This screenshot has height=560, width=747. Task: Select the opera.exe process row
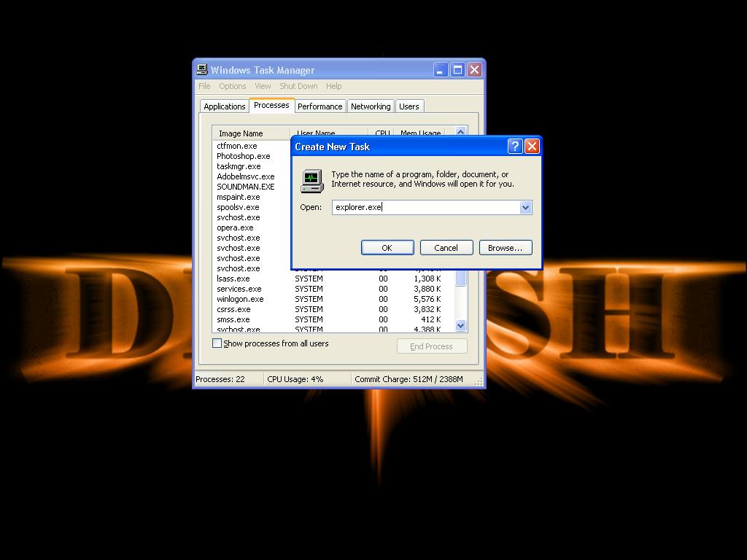(235, 227)
